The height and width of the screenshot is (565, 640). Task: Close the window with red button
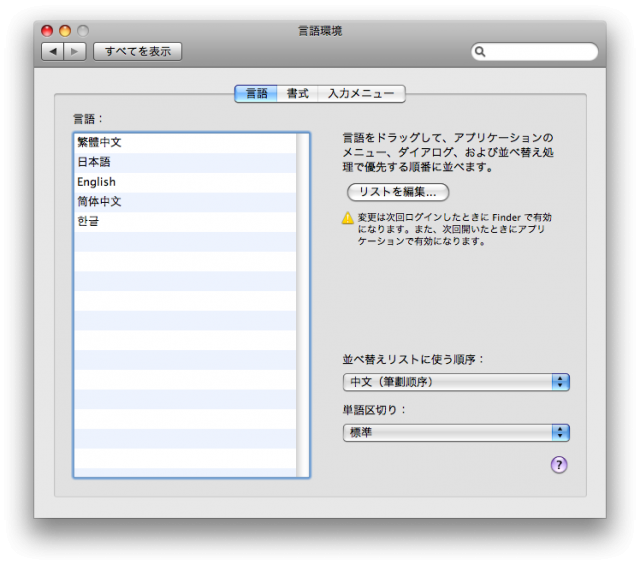pos(47,31)
